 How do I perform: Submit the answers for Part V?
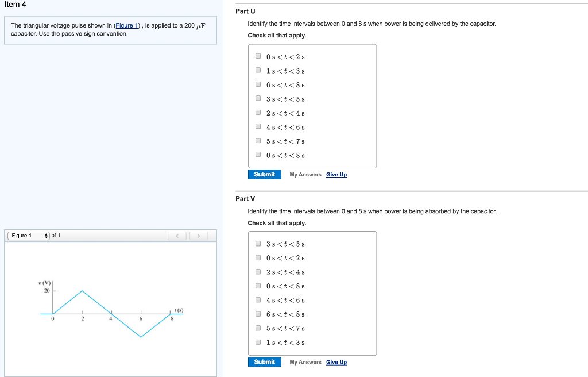click(264, 362)
